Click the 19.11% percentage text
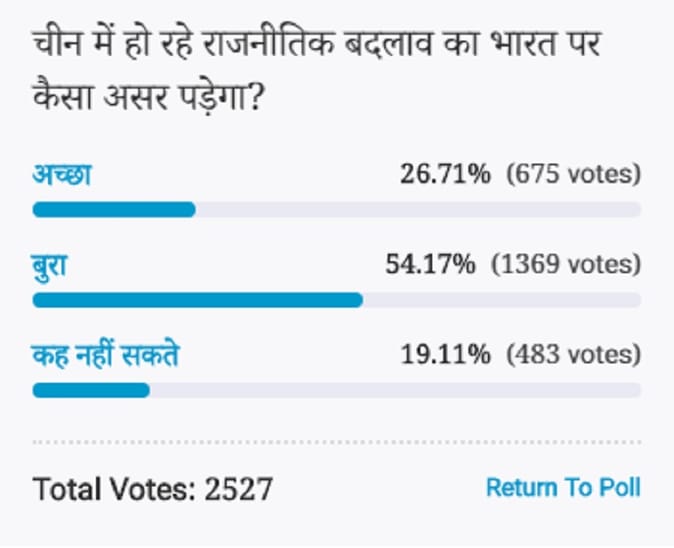674x548 pixels. pos(445,355)
